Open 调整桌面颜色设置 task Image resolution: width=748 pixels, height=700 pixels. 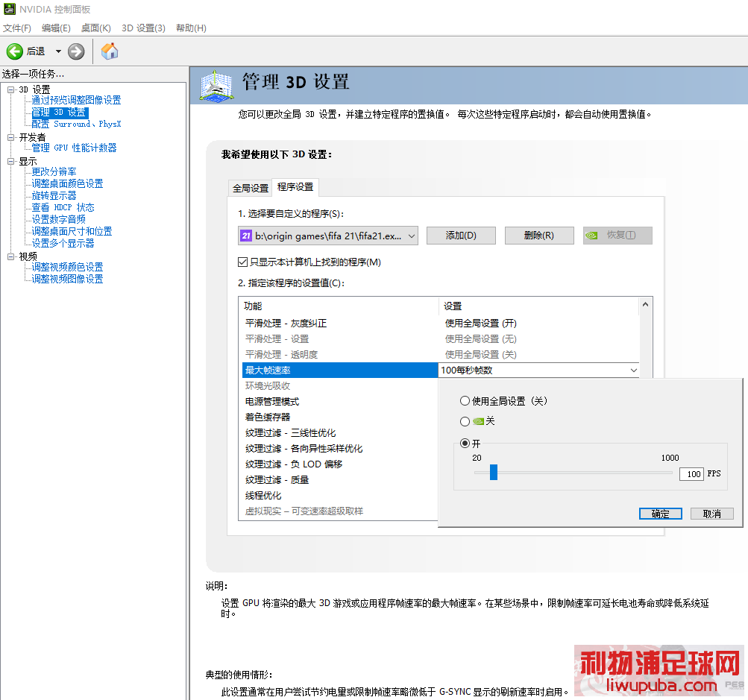[x=67, y=183]
